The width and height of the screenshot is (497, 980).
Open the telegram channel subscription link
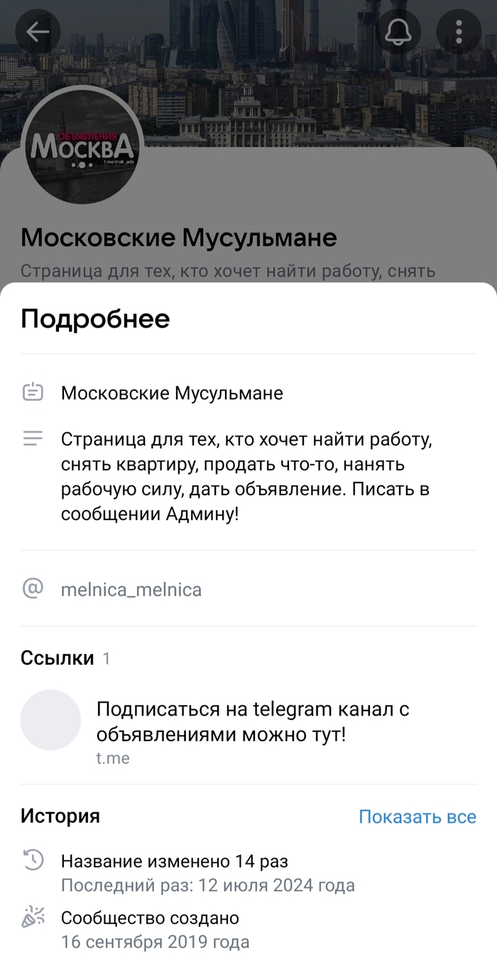click(x=252, y=721)
